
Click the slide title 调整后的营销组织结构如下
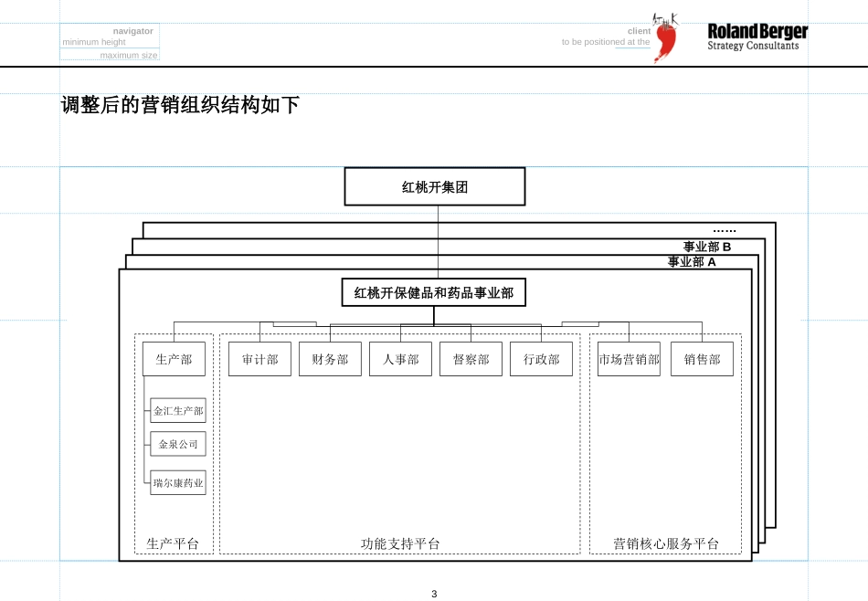[x=180, y=105]
